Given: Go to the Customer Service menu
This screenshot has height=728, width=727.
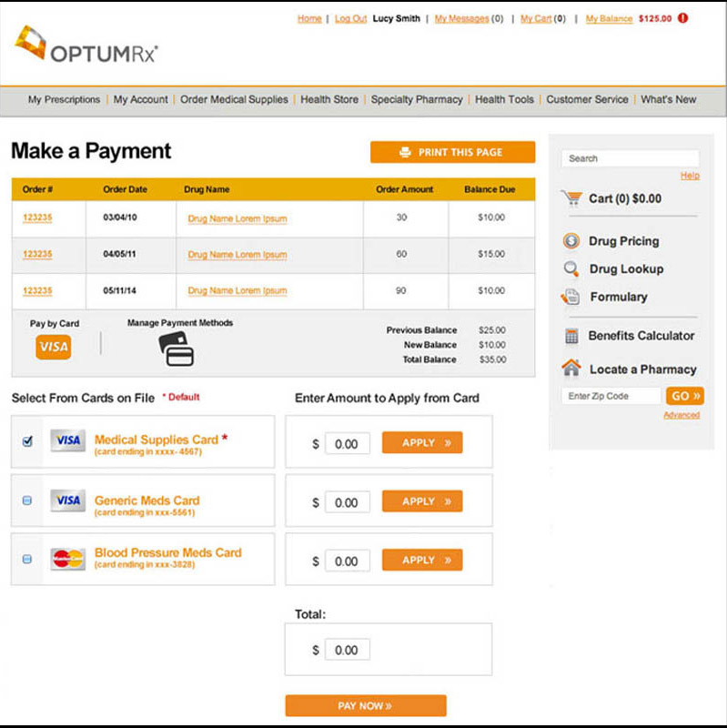Looking at the screenshot, I should (587, 100).
